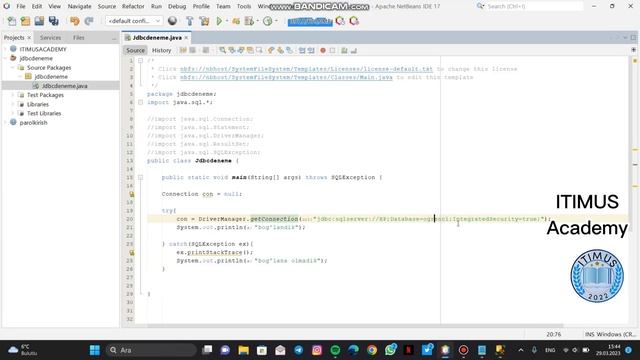Open Telegram from the taskbar
The width and height of the screenshot is (640, 360).
pos(299,350)
